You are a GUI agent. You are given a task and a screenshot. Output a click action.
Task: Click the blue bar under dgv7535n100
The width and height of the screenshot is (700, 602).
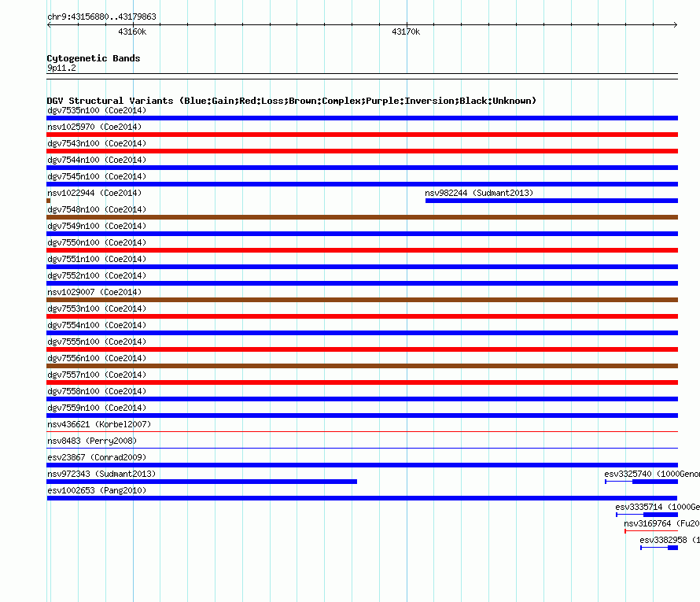pyautogui.click(x=362, y=118)
